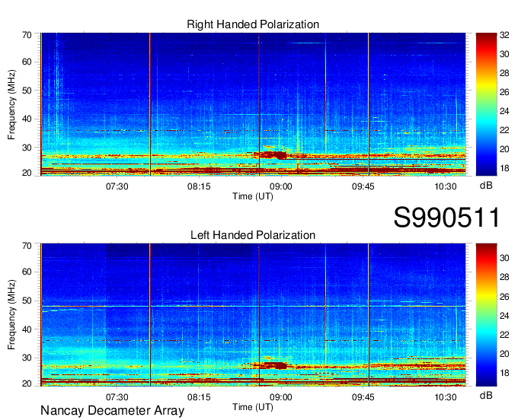Click the '09:45' time tick of Left Handed plot

coord(363,397)
